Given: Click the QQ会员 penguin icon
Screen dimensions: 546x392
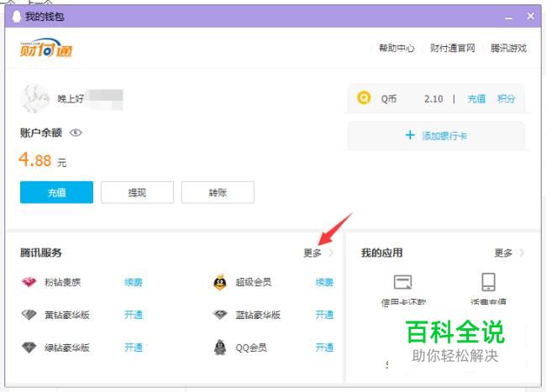Looking at the screenshot, I should (220, 348).
